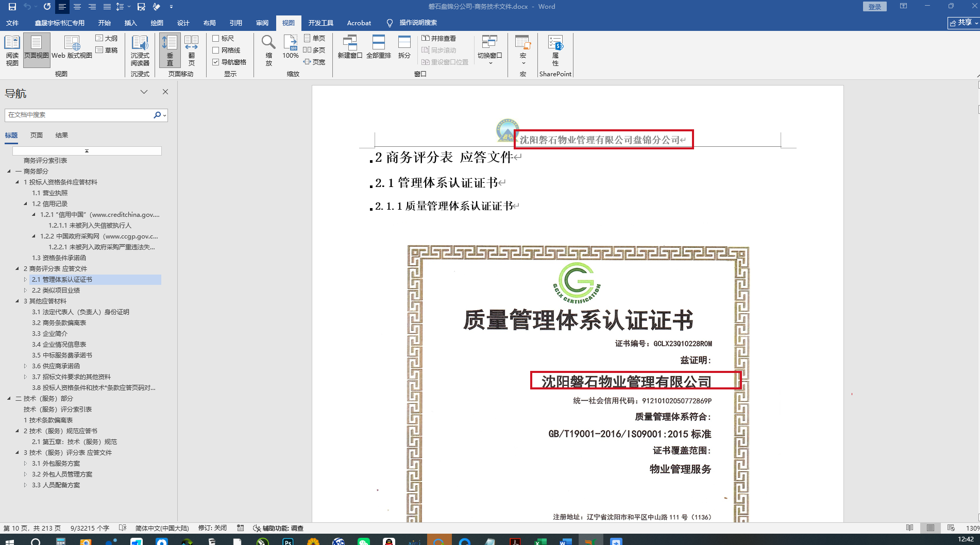The height and width of the screenshot is (545, 980).
Task: Click the word count '9/32215 个字' in status bar
Action: 90,528
